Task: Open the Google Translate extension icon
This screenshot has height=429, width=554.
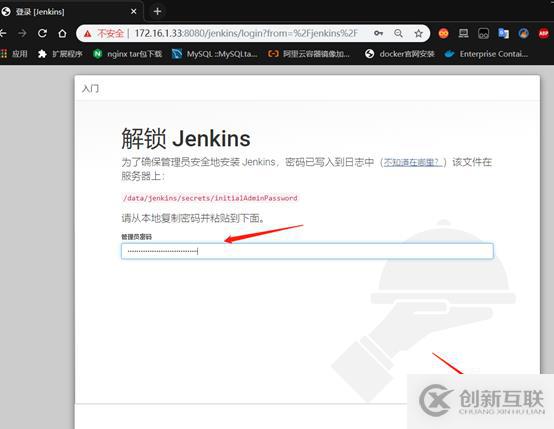Action: point(503,33)
